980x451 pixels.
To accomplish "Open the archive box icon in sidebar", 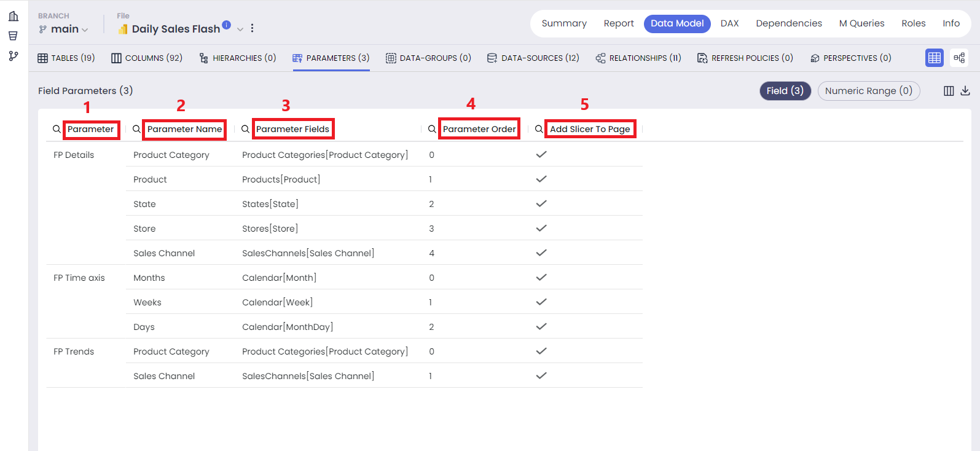I will (13, 36).
